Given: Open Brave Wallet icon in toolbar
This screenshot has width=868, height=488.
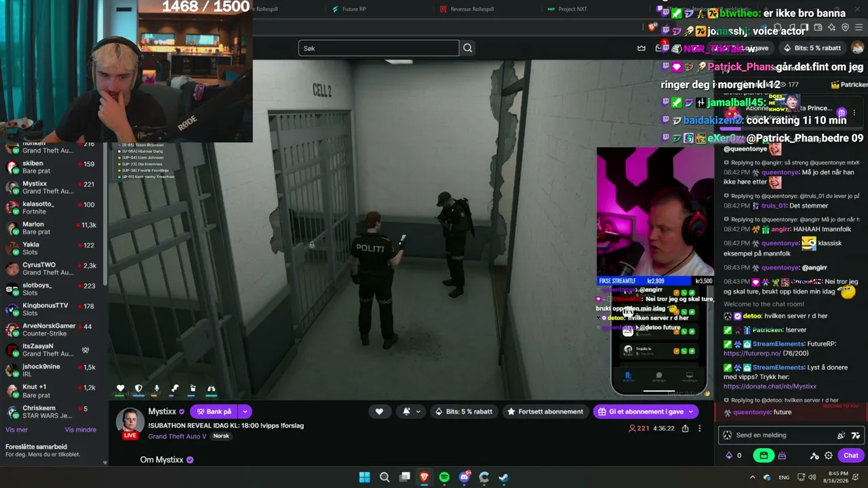Looking at the screenshot, I should click(x=818, y=28).
